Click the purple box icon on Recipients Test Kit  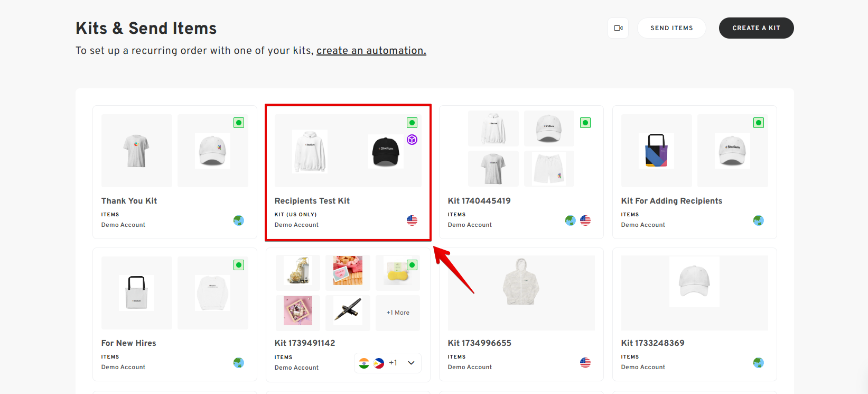(412, 140)
